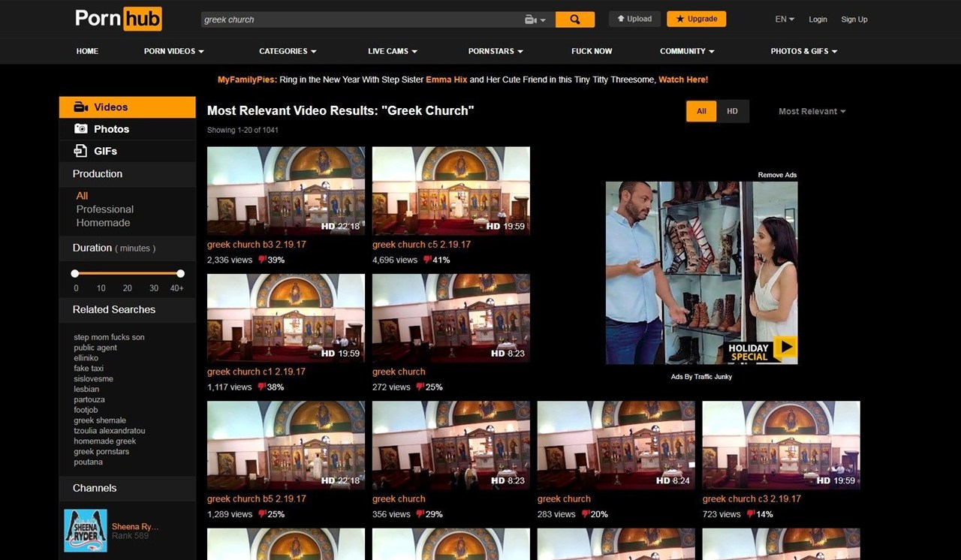
Task: Go to the Home menu item
Action: tap(87, 51)
